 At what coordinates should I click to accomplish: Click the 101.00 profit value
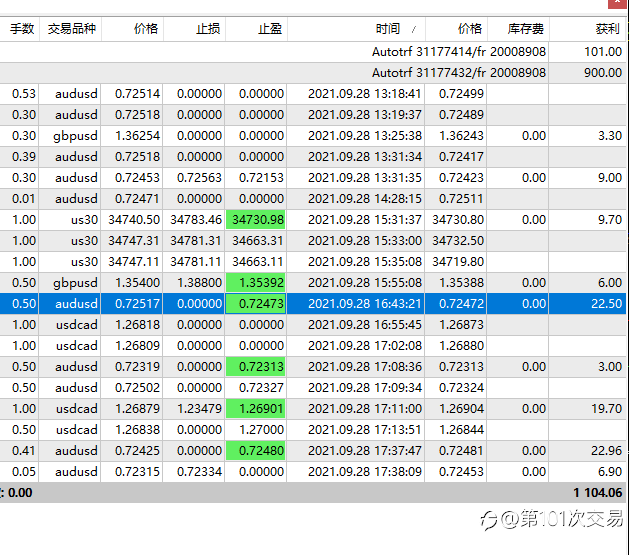[603, 52]
